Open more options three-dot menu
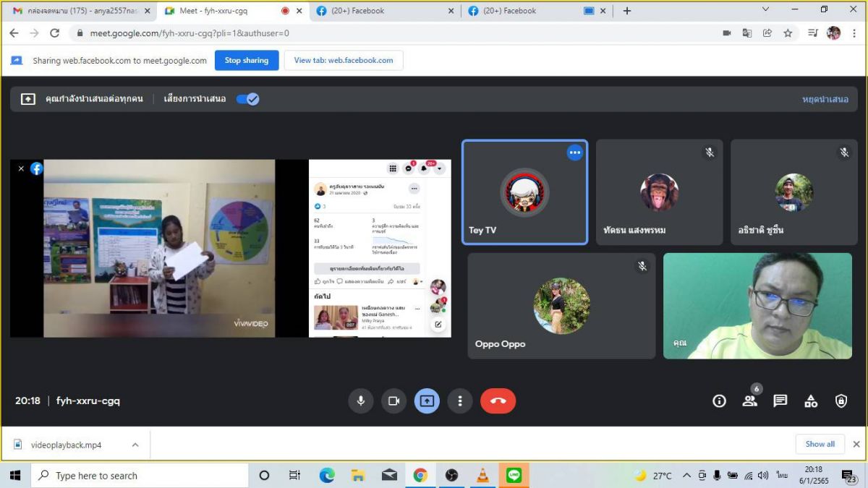Screen dimensions: 868x488 pos(460,401)
